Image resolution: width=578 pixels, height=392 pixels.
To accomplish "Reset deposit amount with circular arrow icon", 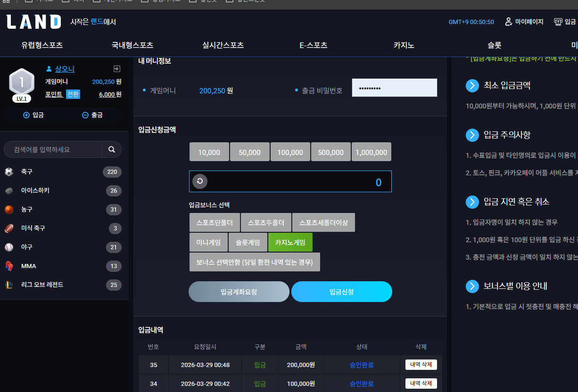I will tap(200, 181).
